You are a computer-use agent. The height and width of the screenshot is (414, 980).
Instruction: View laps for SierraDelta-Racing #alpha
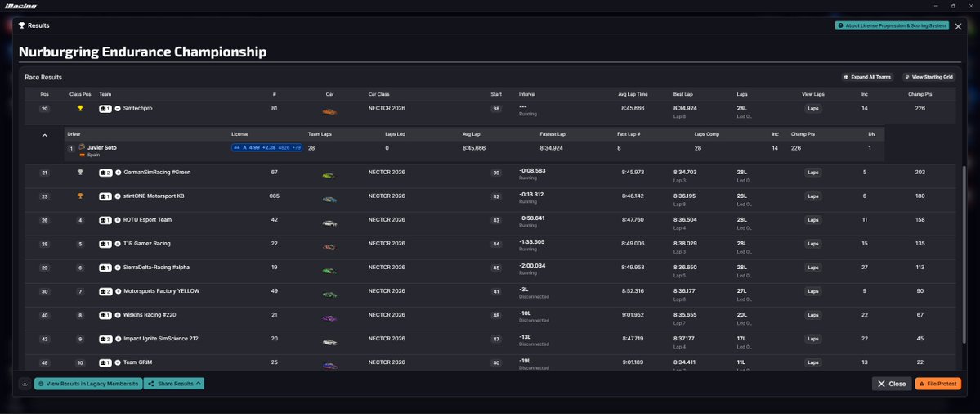coord(812,268)
